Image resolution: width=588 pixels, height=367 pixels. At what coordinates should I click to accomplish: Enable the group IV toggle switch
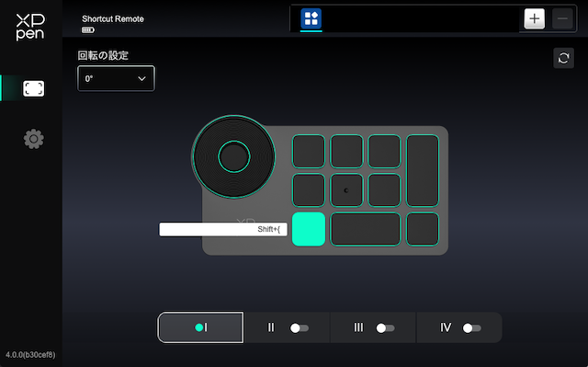(x=471, y=328)
